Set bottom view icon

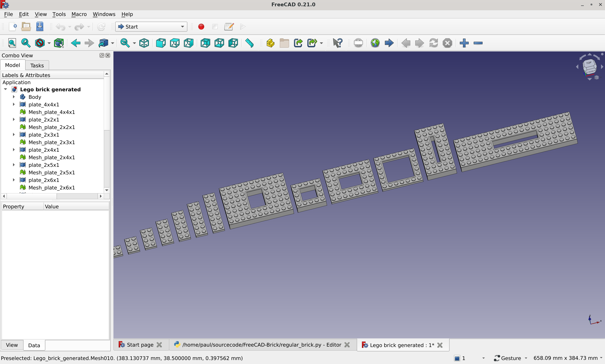(x=219, y=43)
